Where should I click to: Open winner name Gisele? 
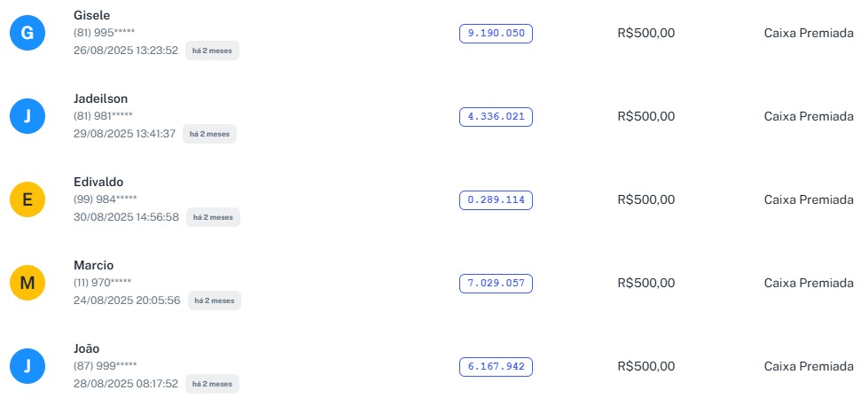coord(92,15)
